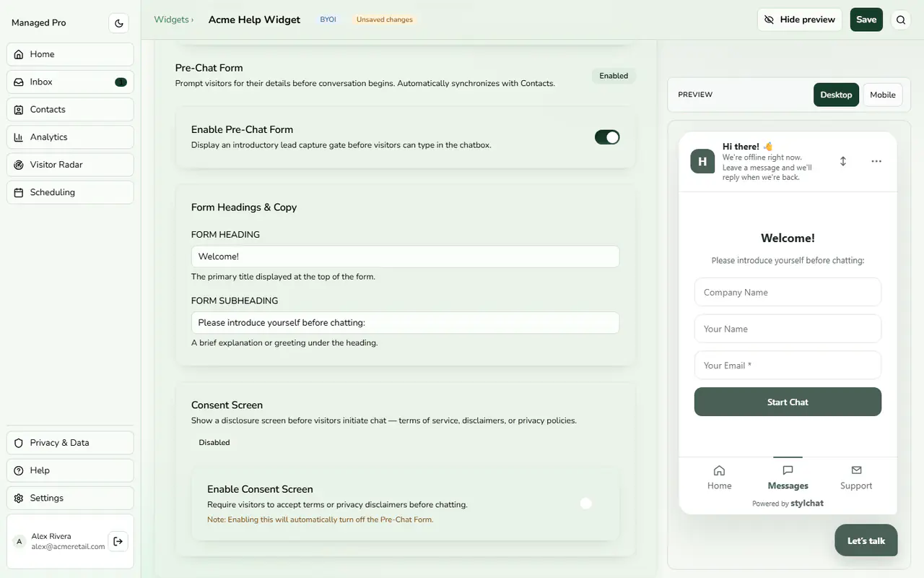Click the Form Subheading input field
Screen dimensions: 924x578
point(405,322)
